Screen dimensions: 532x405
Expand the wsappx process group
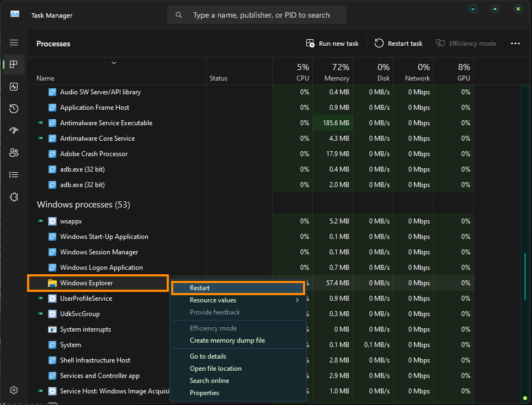point(40,221)
